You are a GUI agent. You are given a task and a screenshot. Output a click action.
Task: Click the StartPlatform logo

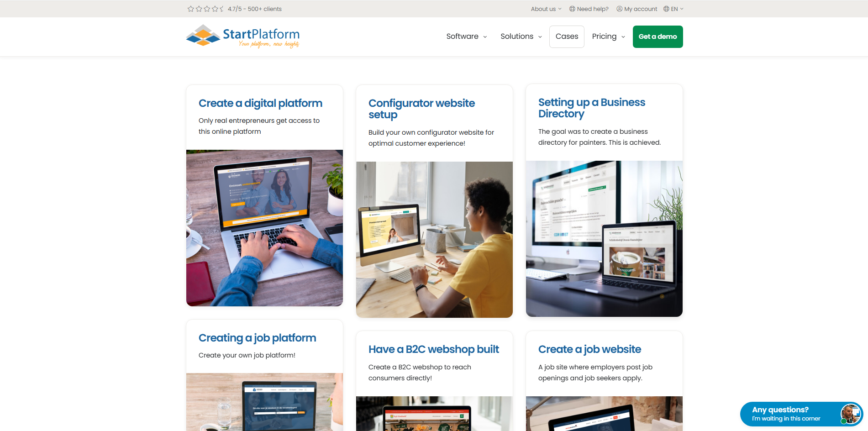[x=243, y=37]
